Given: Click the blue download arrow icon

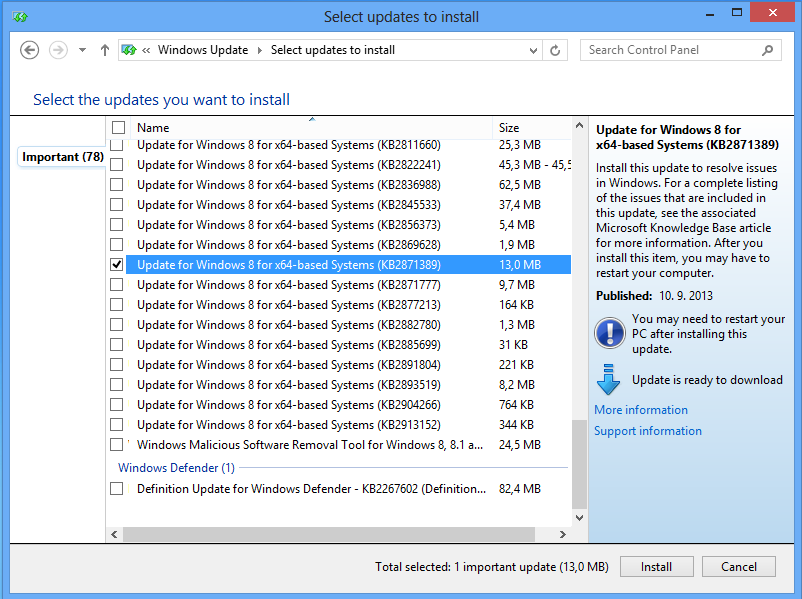Looking at the screenshot, I should point(609,381).
